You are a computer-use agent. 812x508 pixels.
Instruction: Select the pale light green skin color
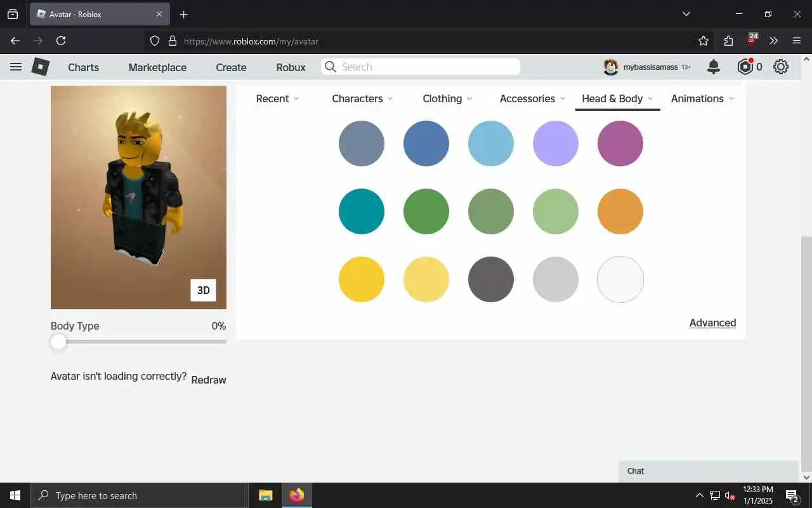point(556,211)
